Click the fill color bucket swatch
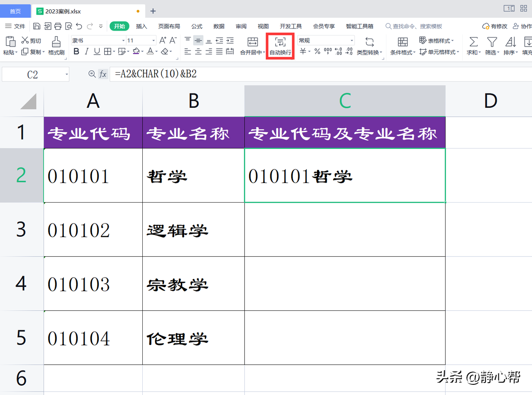 [136, 52]
